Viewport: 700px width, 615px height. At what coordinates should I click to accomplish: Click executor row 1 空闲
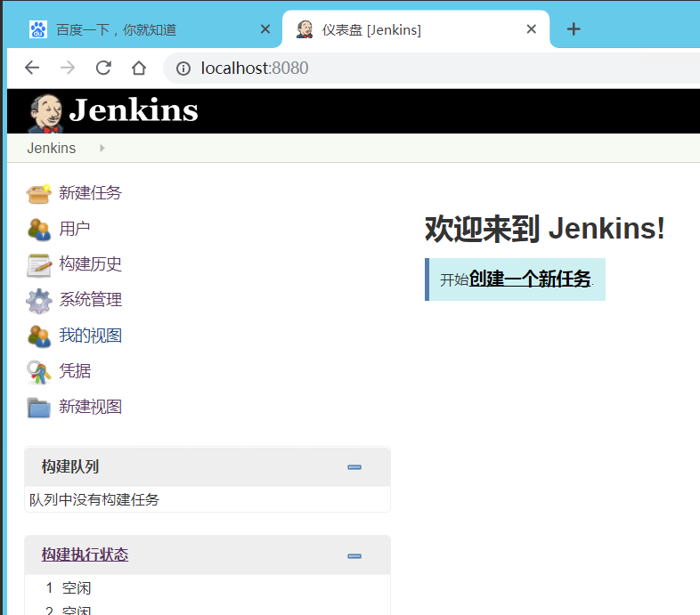tap(69, 588)
